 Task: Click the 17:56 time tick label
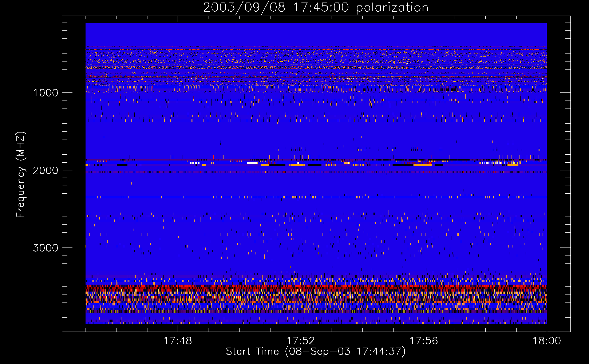[424, 341]
